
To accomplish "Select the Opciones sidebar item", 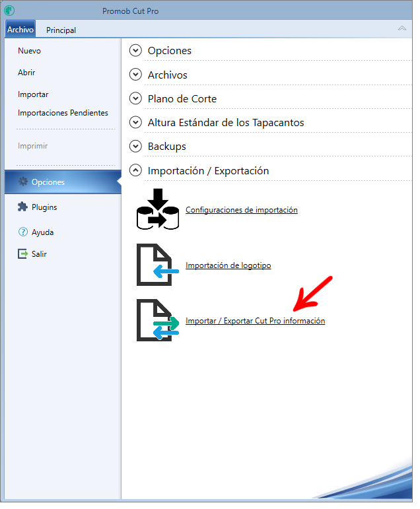I will point(63,182).
